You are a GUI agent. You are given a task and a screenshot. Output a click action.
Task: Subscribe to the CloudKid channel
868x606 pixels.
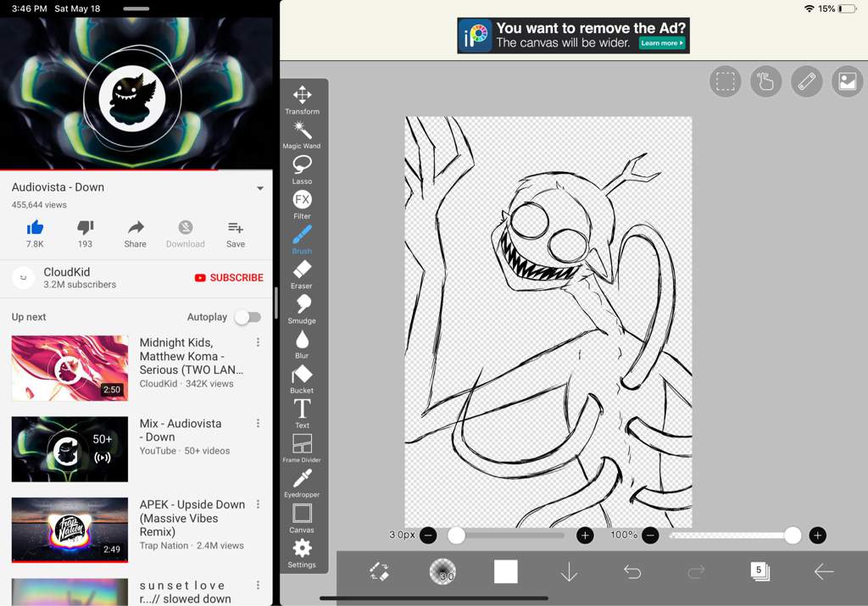click(x=229, y=278)
